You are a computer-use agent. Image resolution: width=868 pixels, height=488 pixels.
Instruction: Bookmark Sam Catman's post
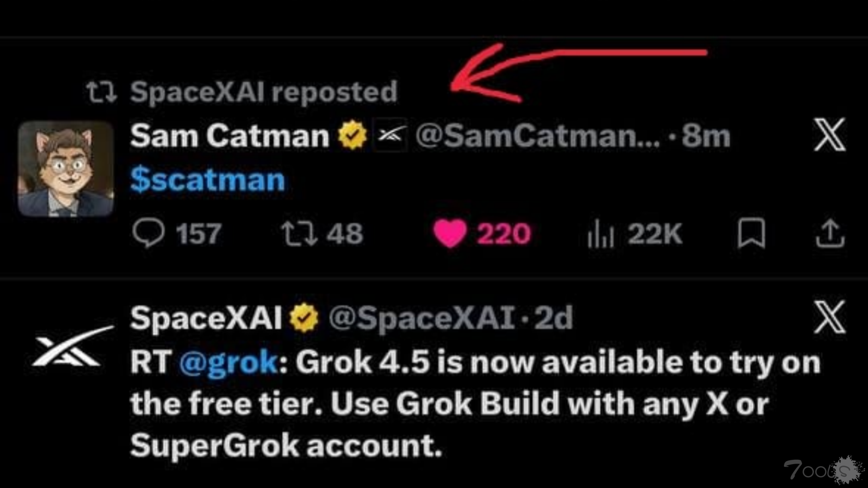tap(751, 233)
